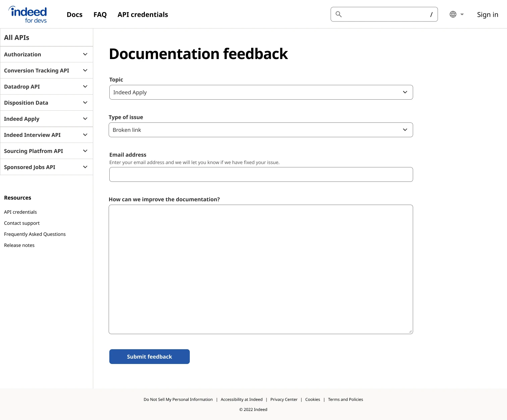Open the globe language selector

coord(456,14)
